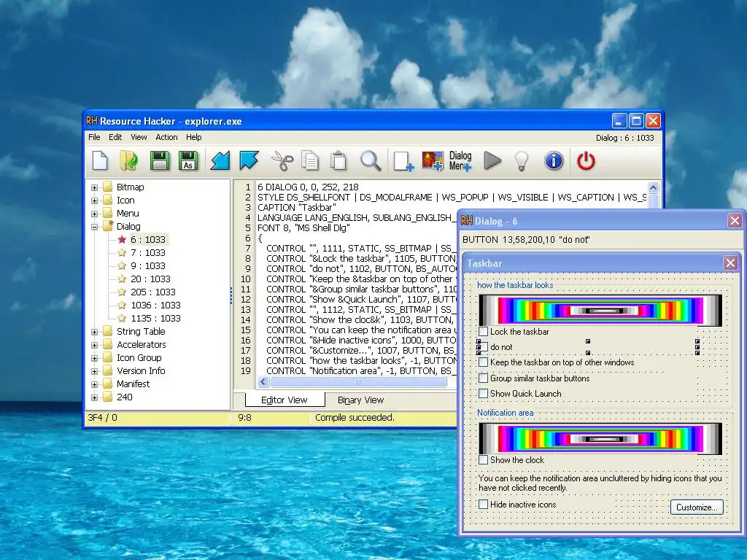Open the View menu

pyautogui.click(x=139, y=137)
